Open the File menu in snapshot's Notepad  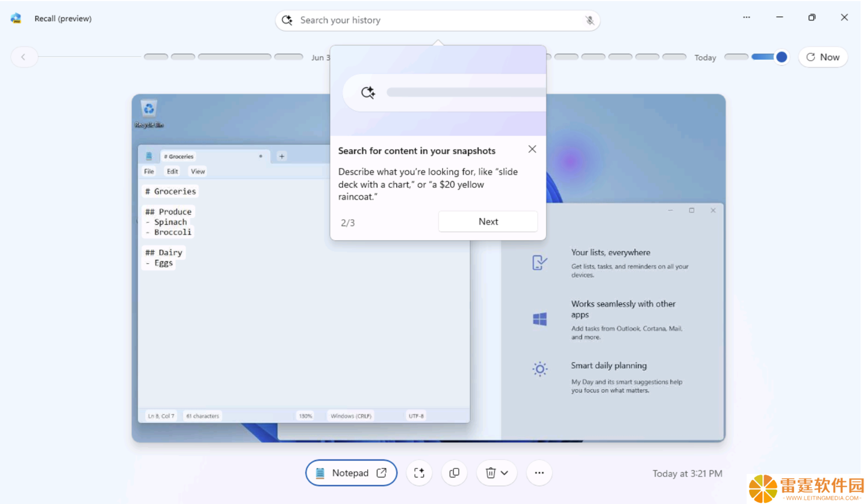[149, 172]
